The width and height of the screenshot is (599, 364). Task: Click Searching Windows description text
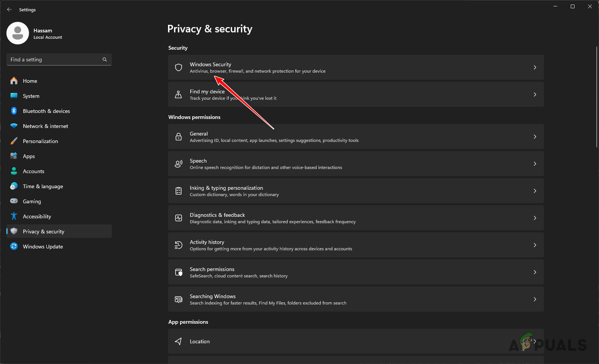268,303
